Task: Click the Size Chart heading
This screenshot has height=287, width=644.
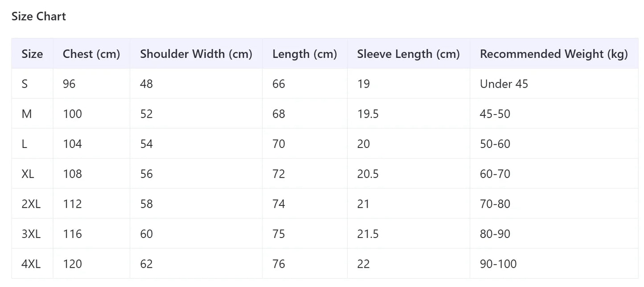Action: pos(39,16)
